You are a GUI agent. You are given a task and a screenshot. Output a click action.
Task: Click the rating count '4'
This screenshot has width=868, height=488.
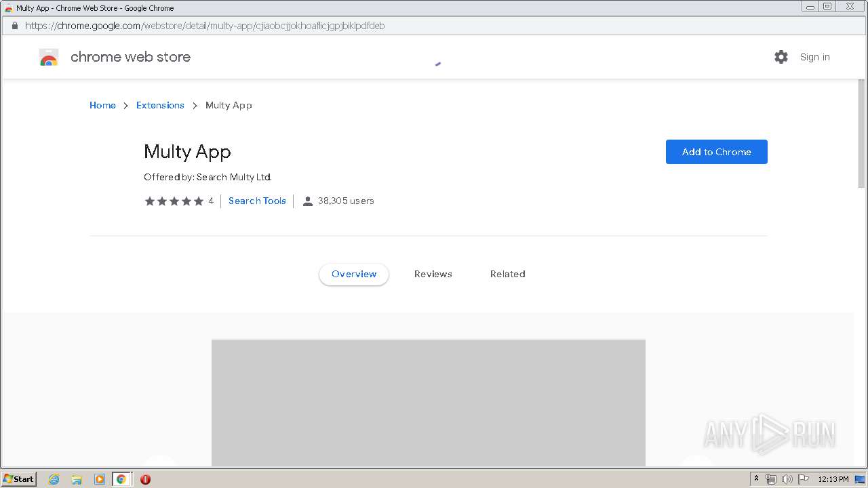click(211, 201)
